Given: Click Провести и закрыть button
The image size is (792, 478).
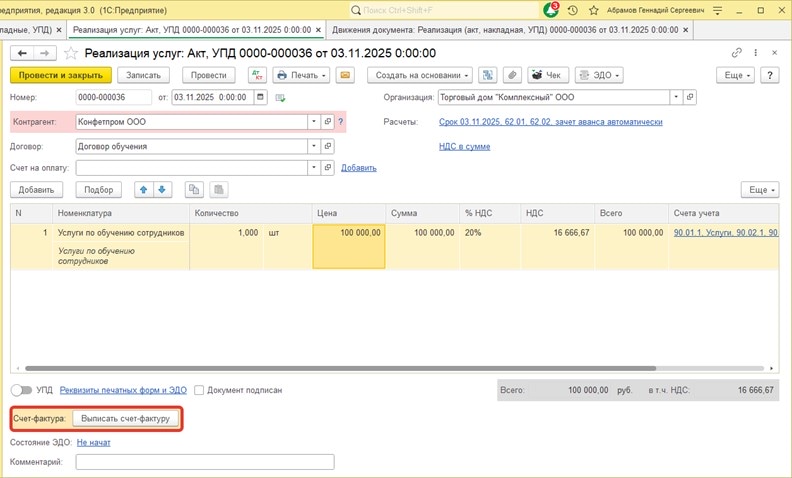Looking at the screenshot, I should (x=61, y=75).
